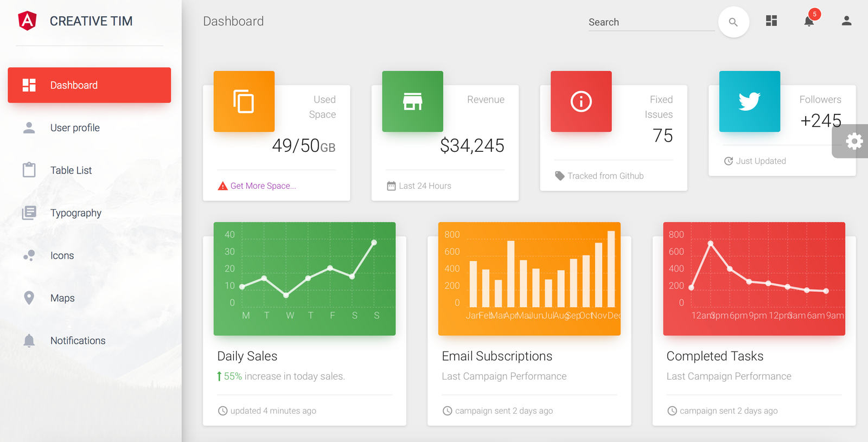Click the Last 24 Hours text
This screenshot has width=868, height=442.
[x=425, y=186]
